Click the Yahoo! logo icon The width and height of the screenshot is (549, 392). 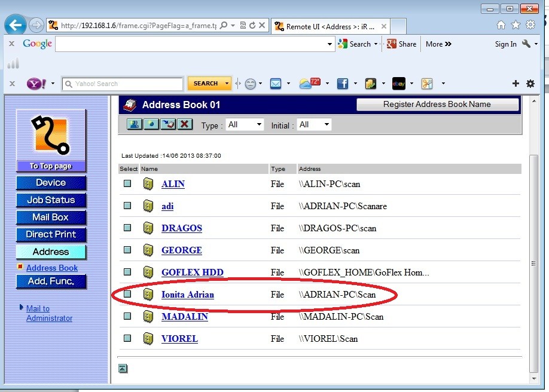point(36,84)
